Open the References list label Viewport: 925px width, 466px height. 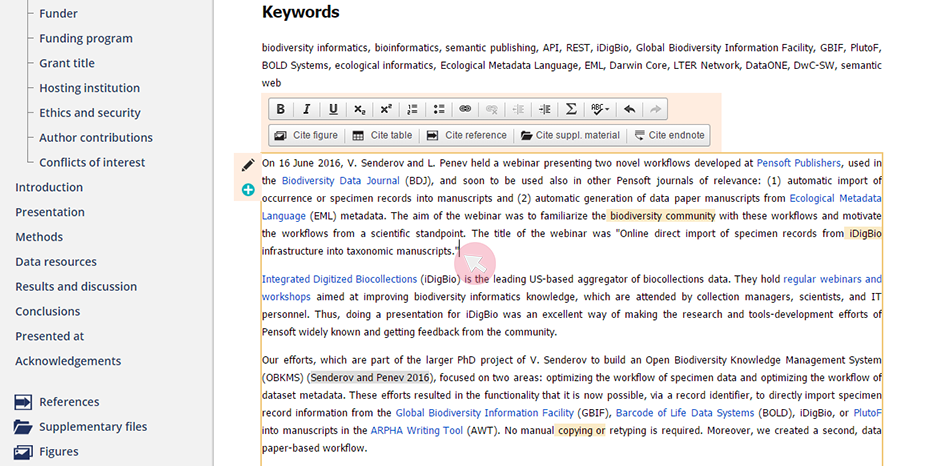click(69, 402)
